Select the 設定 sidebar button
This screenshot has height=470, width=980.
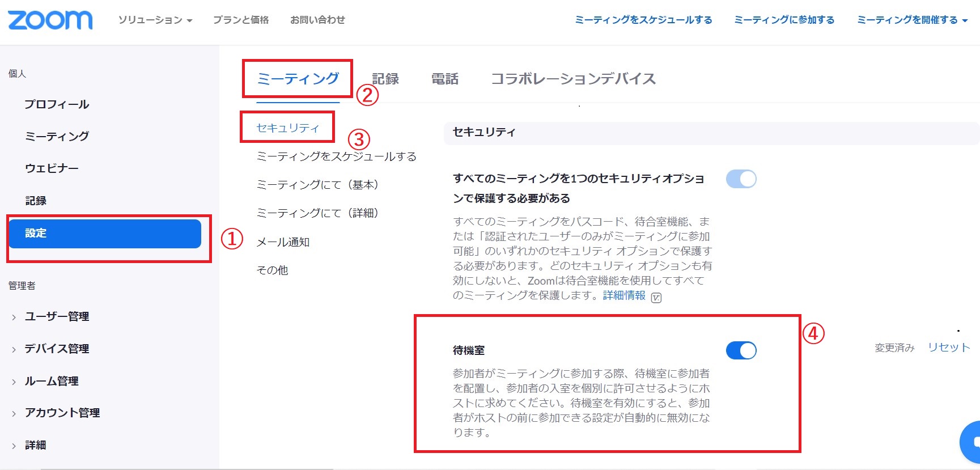click(x=105, y=234)
